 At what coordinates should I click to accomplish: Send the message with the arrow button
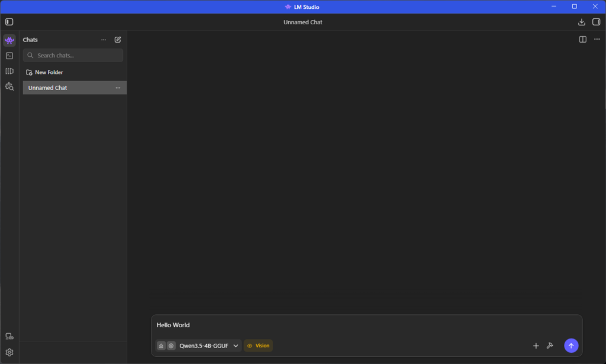[571, 346]
